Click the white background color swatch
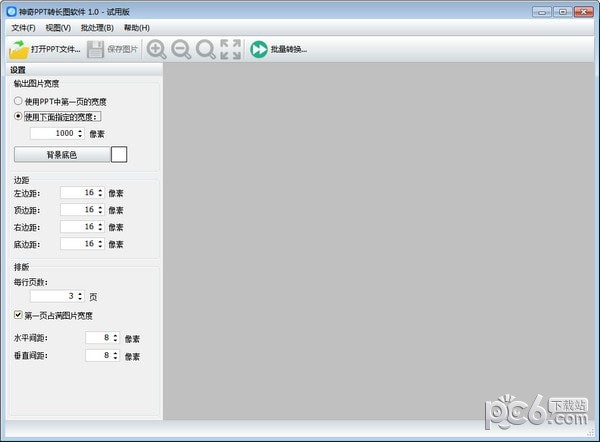600x442 pixels. pos(119,155)
